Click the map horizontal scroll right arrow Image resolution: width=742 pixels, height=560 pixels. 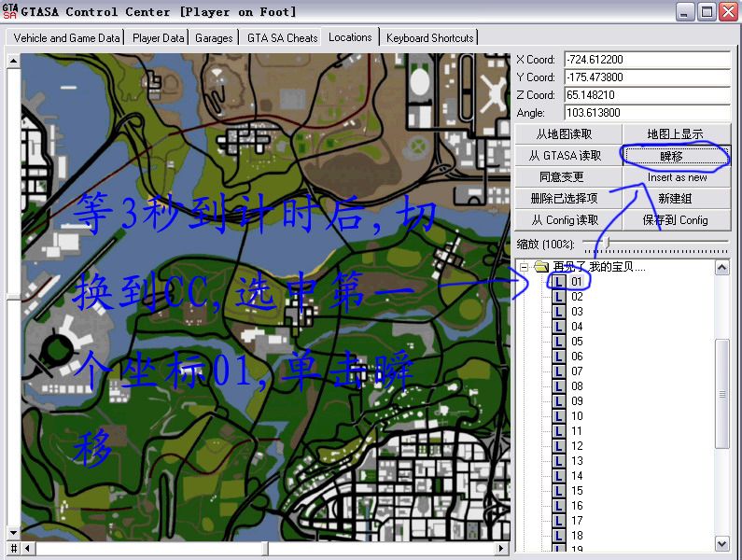click(x=501, y=549)
